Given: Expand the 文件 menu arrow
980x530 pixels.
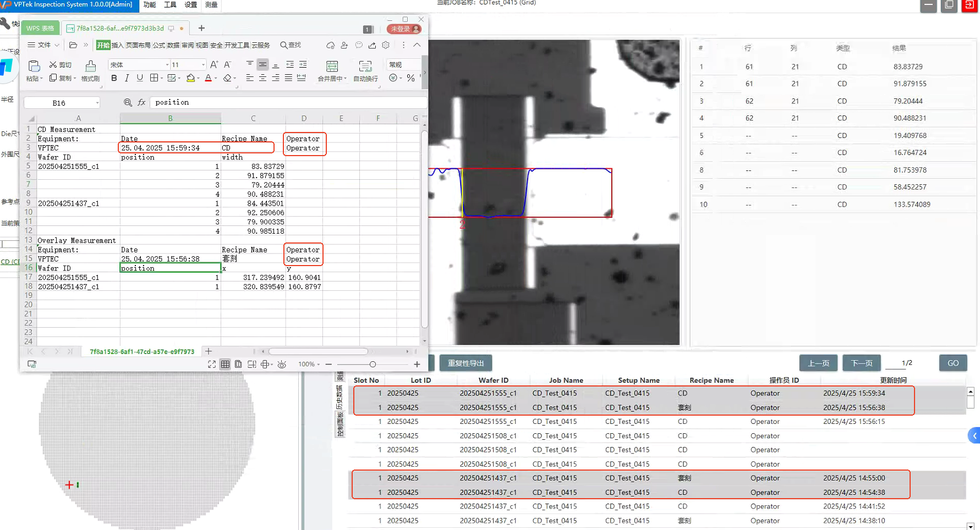Looking at the screenshot, I should (57, 45).
